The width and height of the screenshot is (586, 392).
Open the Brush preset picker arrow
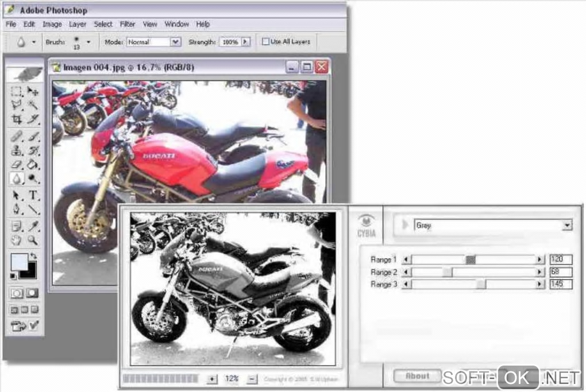(88, 42)
